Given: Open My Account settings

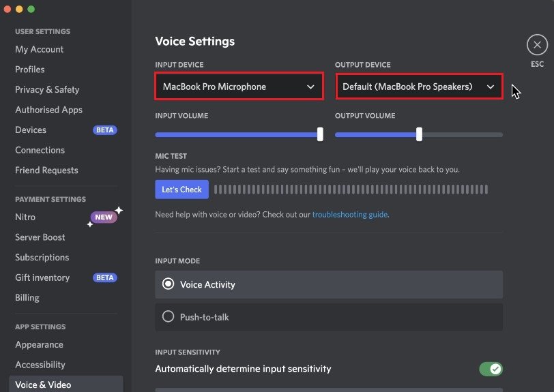Looking at the screenshot, I should click(x=40, y=50).
